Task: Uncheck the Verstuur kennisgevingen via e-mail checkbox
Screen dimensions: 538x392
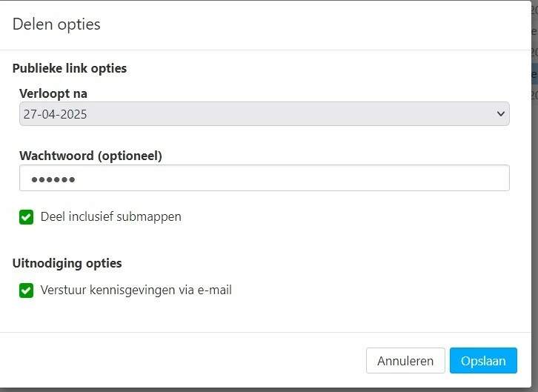Action: tap(27, 290)
